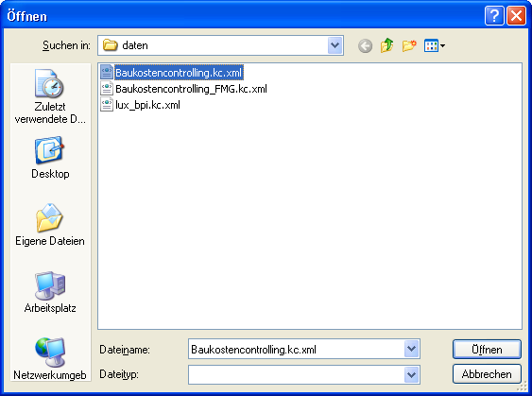532x396 pixels.
Task: Click the daten folder icon in Suchen in
Action: point(110,45)
